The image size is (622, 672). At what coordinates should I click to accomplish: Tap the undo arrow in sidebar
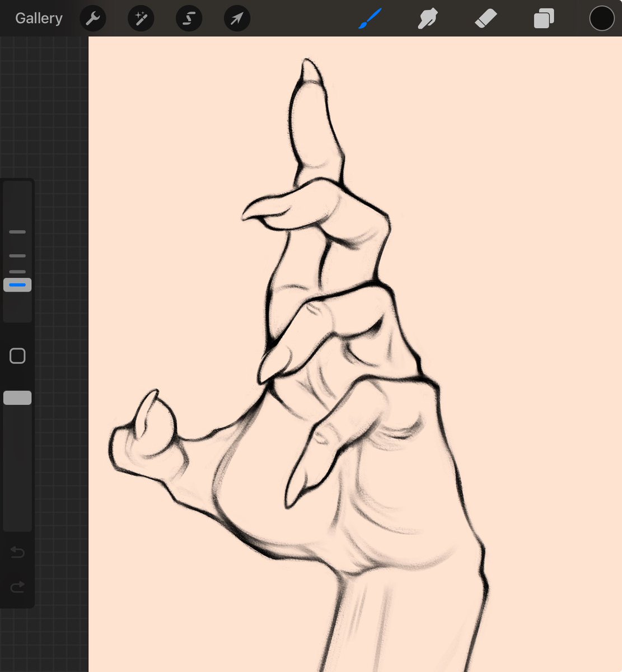coord(17,553)
